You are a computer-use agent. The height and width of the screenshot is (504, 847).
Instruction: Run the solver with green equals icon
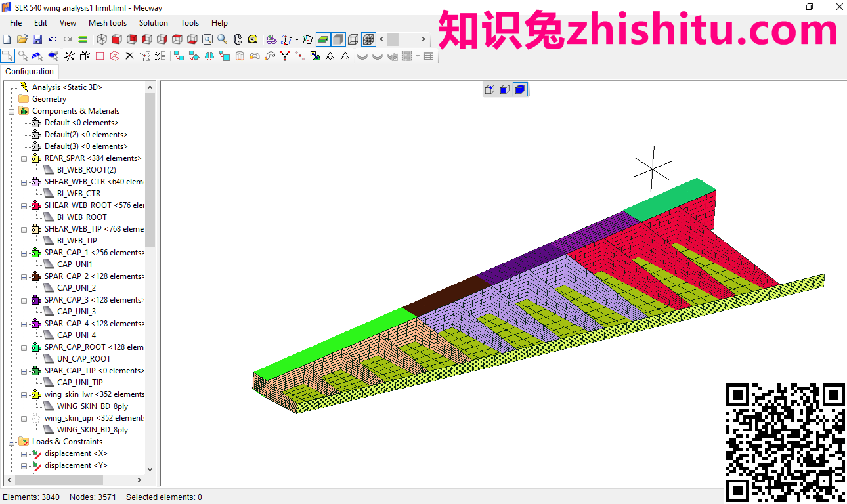(83, 39)
